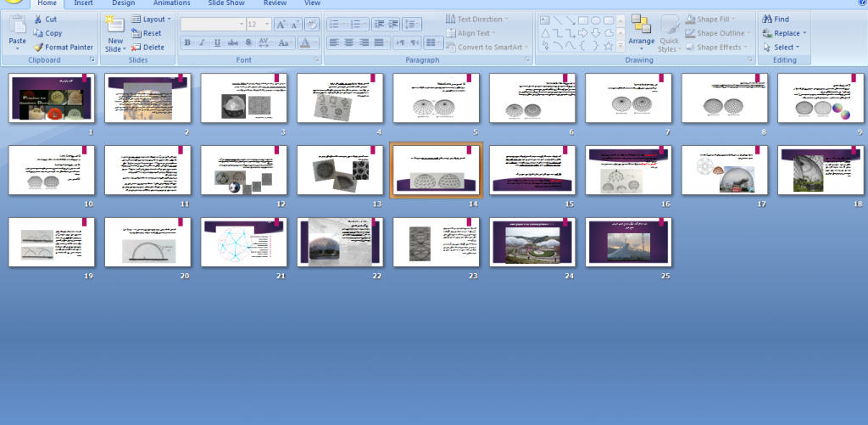
Task: Click the Find binoculars icon
Action: click(766, 20)
